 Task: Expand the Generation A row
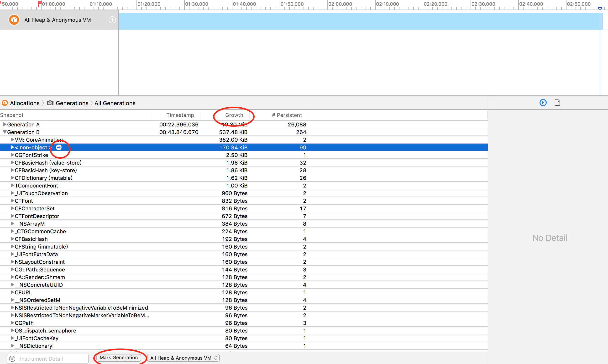(5, 124)
